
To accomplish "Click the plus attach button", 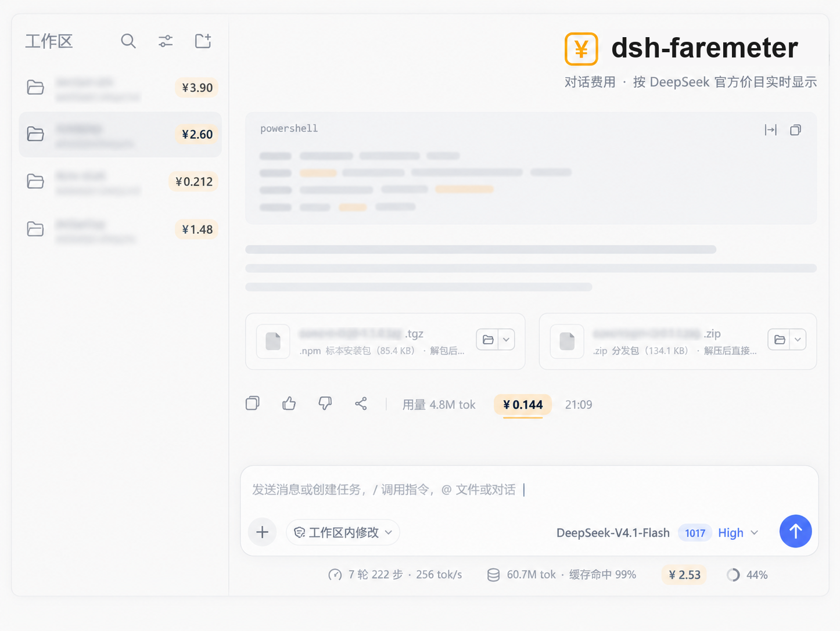I will click(x=263, y=532).
